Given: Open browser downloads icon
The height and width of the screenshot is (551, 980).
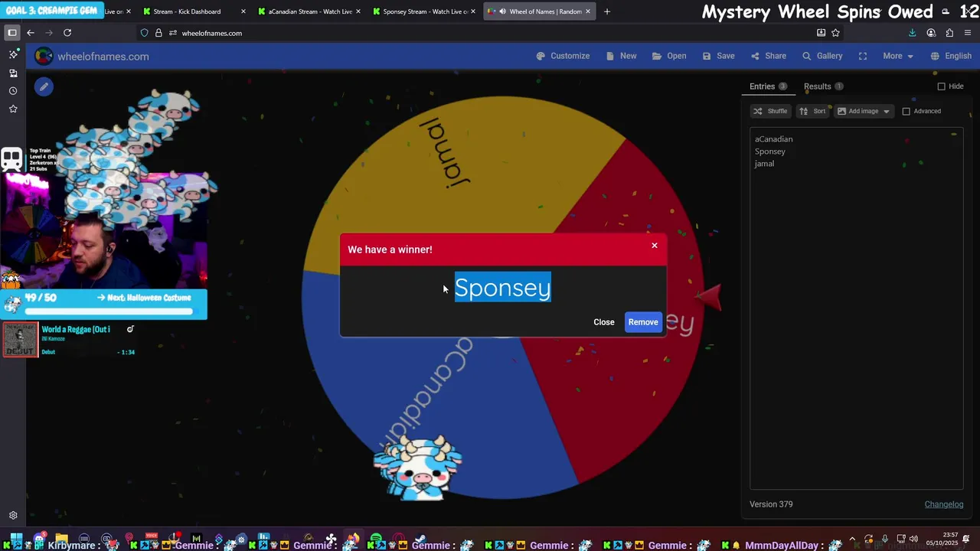Looking at the screenshot, I should [912, 33].
